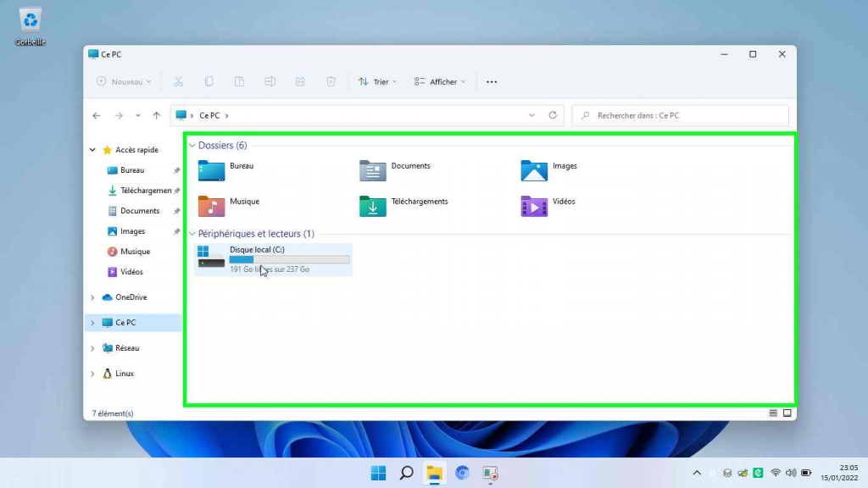Click the Cut scissors icon in toolbar
The height and width of the screenshot is (488, 868).
click(x=178, y=81)
